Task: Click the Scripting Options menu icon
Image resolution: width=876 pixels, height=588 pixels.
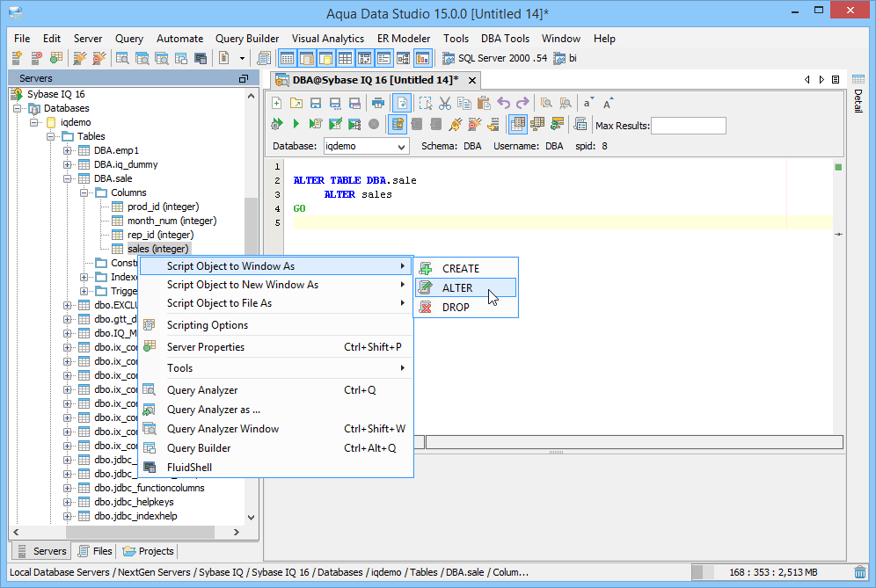Action: pos(150,325)
